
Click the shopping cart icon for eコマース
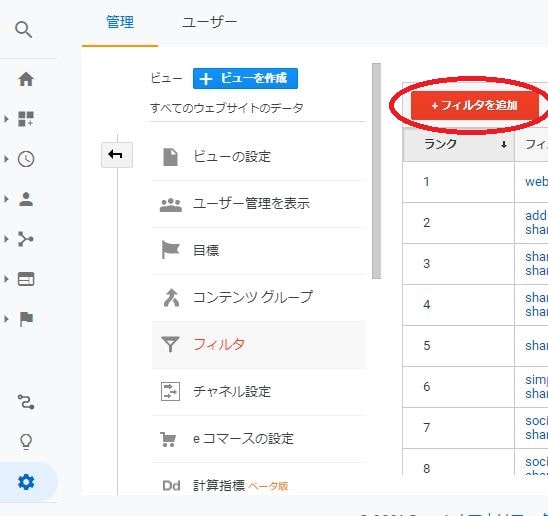[x=168, y=439]
